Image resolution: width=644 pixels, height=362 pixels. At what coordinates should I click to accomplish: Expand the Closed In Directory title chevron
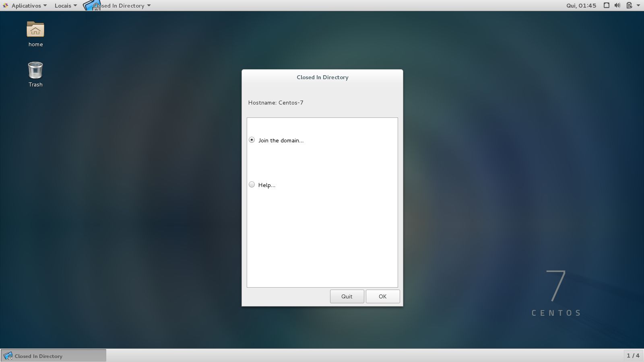click(149, 6)
